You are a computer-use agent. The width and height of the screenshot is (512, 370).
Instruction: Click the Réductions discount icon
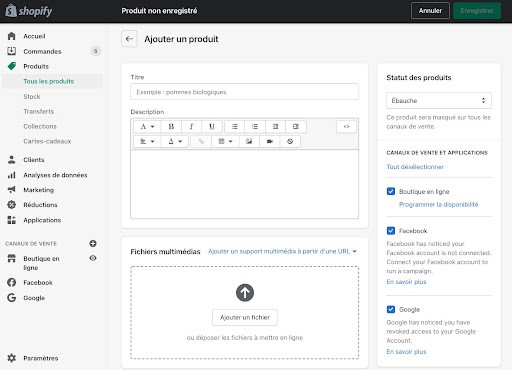pyautogui.click(x=12, y=205)
